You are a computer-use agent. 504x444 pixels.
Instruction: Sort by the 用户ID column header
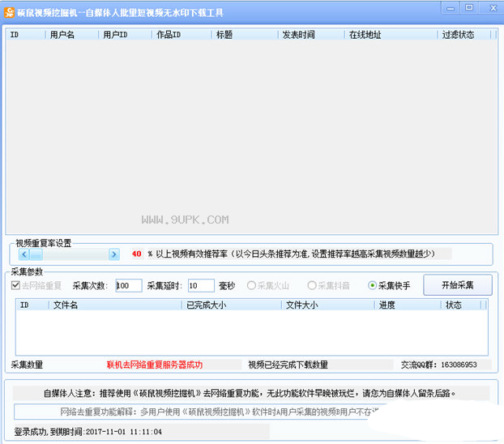click(125, 34)
